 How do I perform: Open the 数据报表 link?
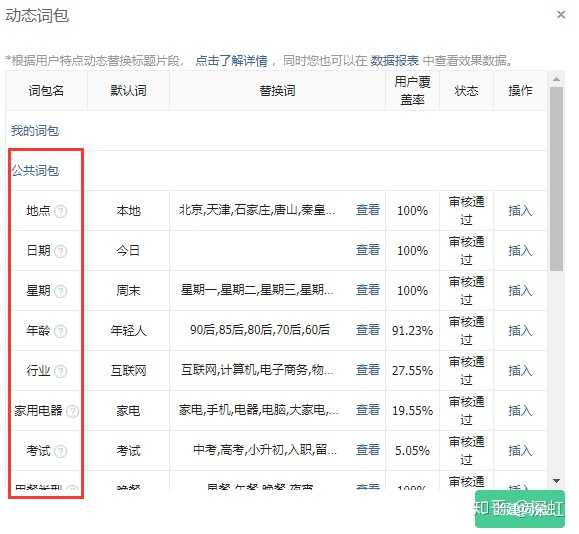[394, 60]
